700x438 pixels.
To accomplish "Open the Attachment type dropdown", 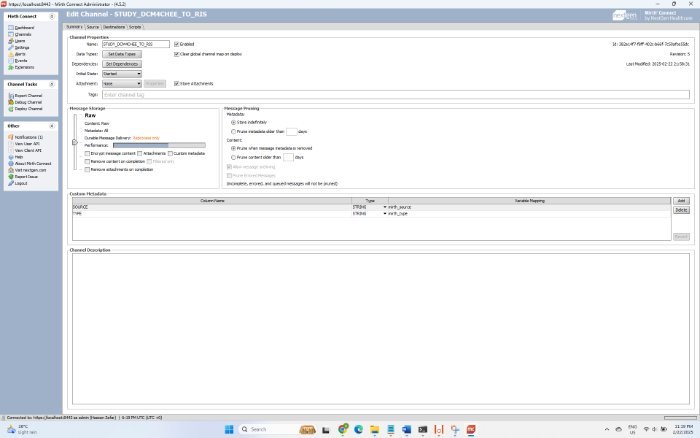I will pos(122,84).
